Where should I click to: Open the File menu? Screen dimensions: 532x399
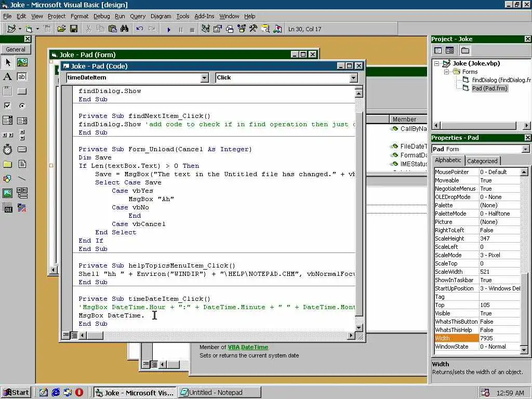tap(7, 16)
